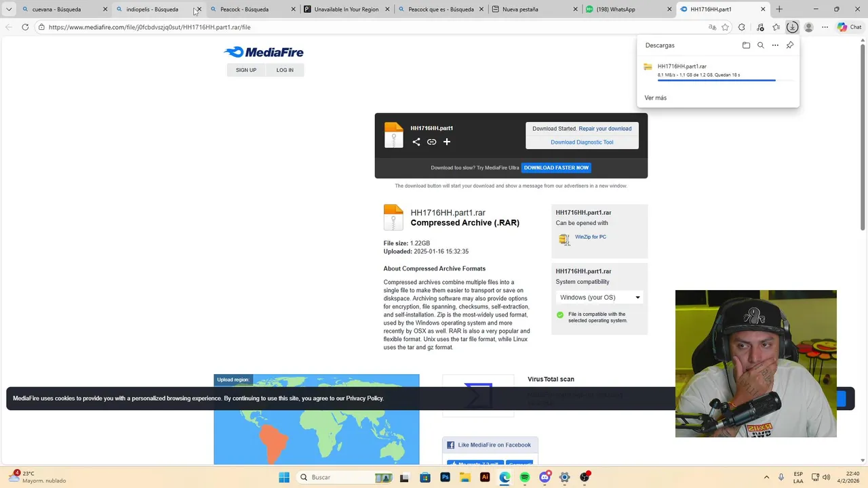Viewport: 868px width, 488px height.
Task: Click Ver más in Descargas panel
Action: point(656,98)
